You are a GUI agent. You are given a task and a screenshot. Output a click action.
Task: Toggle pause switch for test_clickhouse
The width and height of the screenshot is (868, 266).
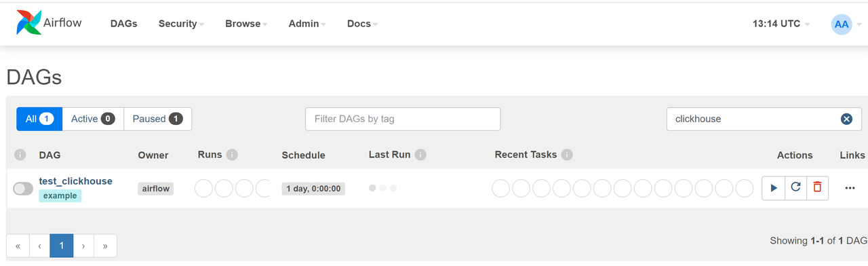pyautogui.click(x=23, y=189)
